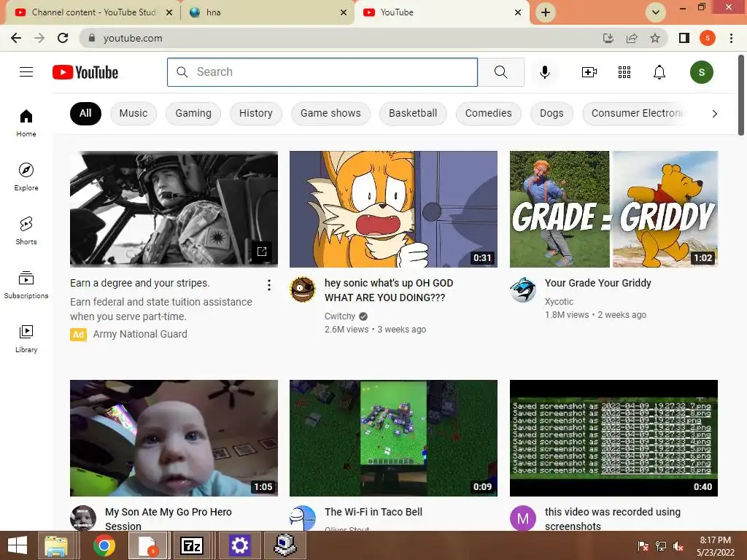Open 'My Son Ate My Go Pro' title

point(169,518)
